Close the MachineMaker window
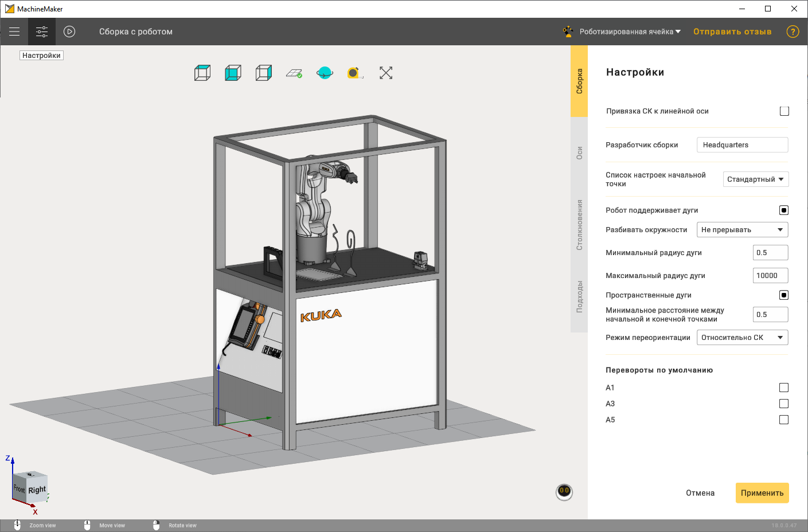This screenshot has width=808, height=532. pyautogui.click(x=794, y=9)
